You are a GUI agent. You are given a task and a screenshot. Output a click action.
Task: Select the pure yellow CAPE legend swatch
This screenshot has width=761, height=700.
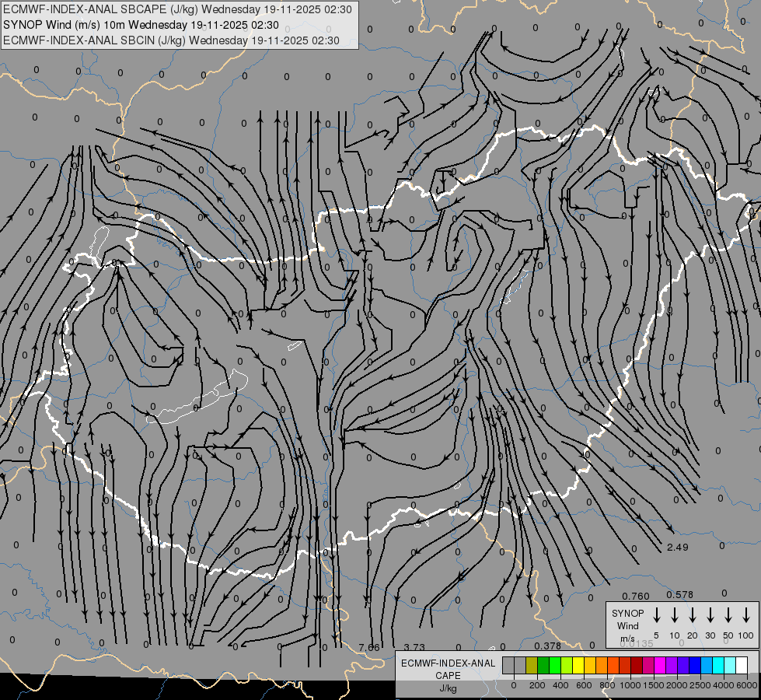pyautogui.click(x=578, y=665)
